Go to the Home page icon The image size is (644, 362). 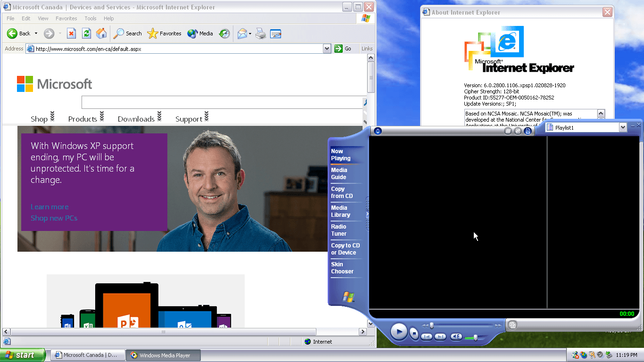101,33
